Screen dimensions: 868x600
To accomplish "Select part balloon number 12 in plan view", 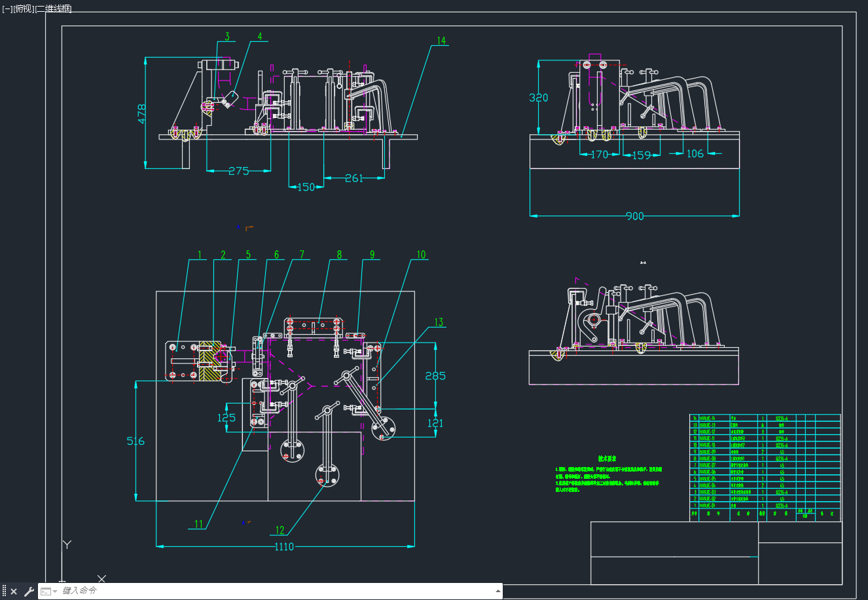I will point(280,531).
